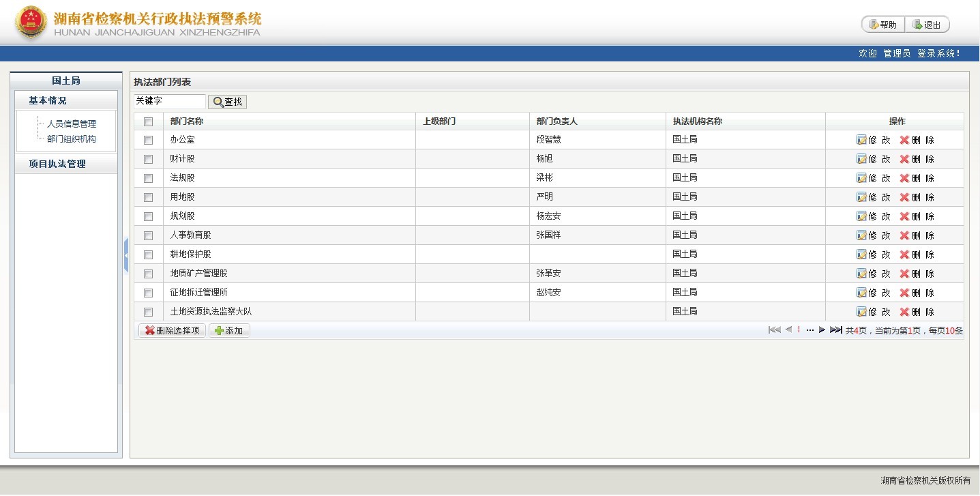The height and width of the screenshot is (496, 980).
Task: Expand the 项目执法管理 section
Action: 57,164
